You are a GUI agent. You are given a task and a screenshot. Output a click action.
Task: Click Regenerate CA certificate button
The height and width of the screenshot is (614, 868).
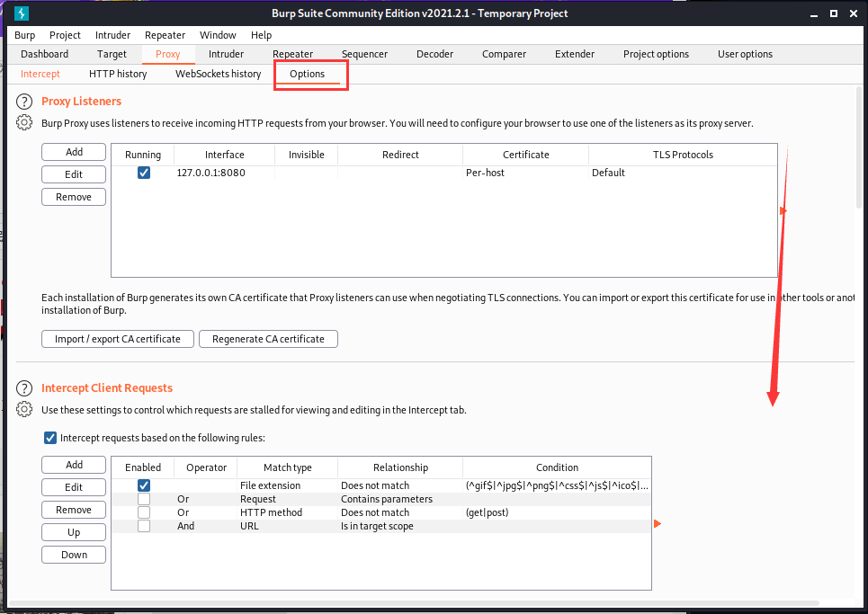(x=268, y=339)
